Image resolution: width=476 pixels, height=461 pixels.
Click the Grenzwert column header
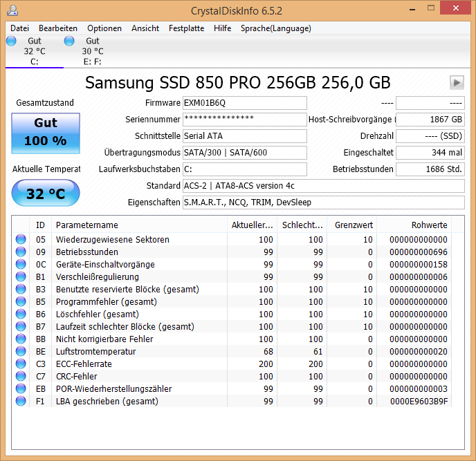[352, 225]
